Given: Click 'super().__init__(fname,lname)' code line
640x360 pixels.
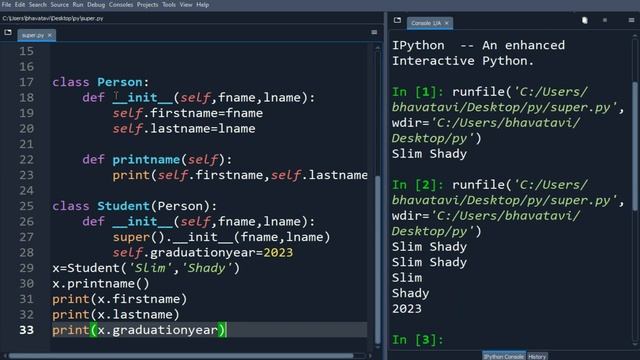Looking at the screenshot, I should tap(222, 237).
